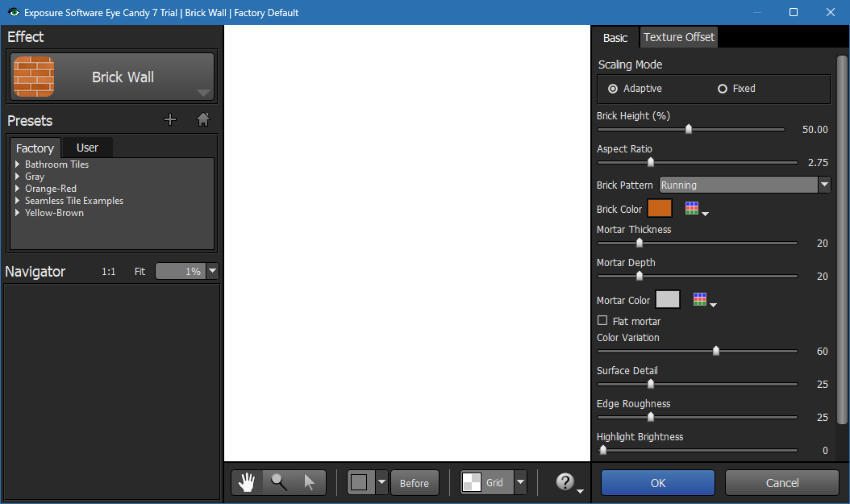850x504 pixels.
Task: Click the Mortar Depth slider handle
Action: (640, 276)
